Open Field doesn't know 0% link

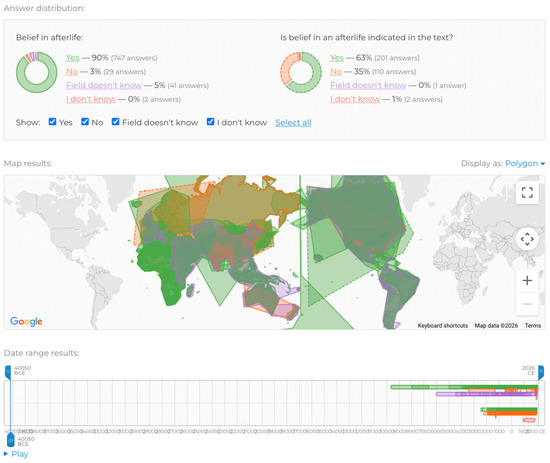[368, 85]
